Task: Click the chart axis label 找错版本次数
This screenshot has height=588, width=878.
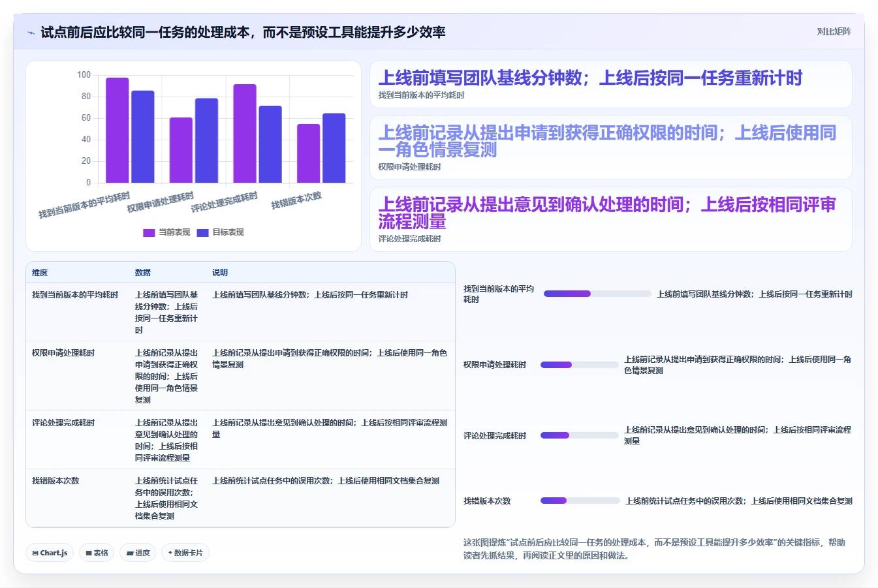Action: [x=296, y=200]
